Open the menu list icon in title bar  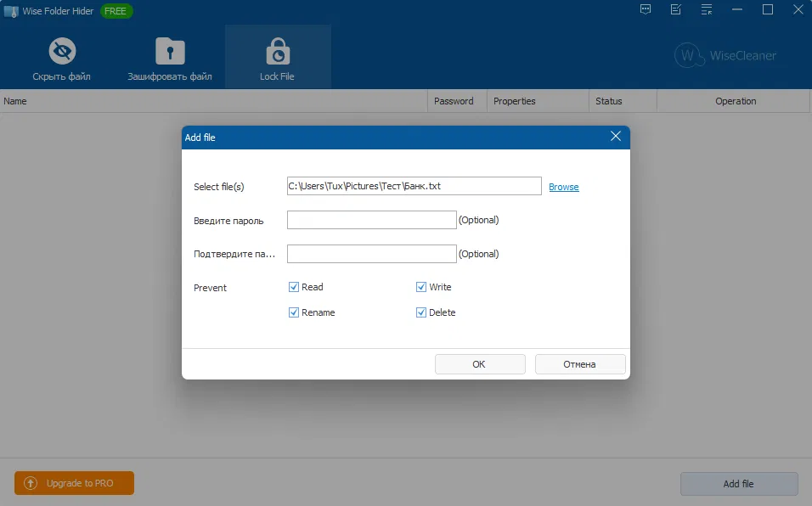tap(707, 10)
